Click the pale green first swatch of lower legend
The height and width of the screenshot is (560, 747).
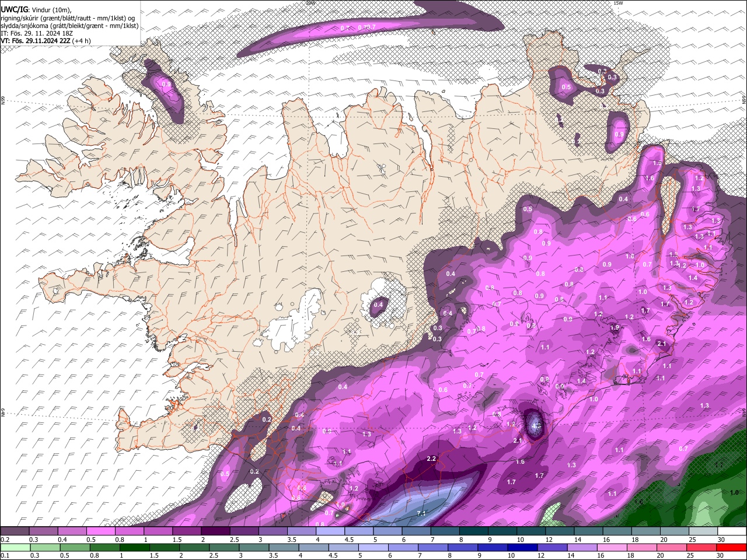click(15, 547)
